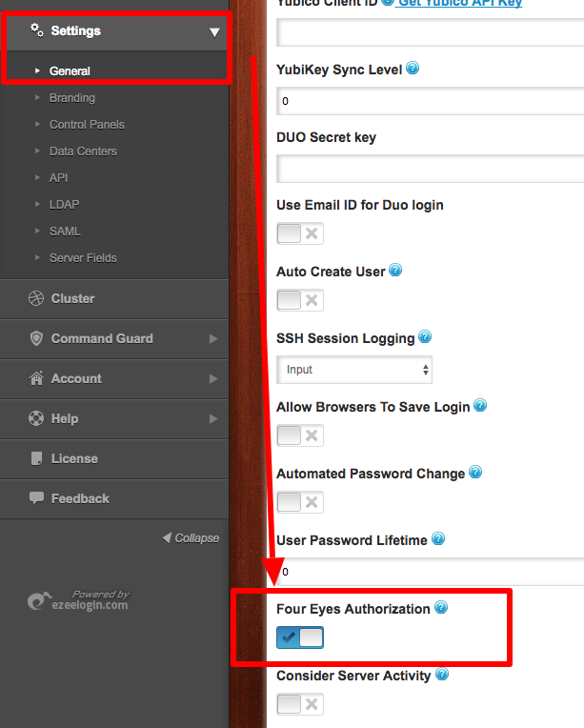This screenshot has width=584, height=728.
Task: Click the Settings gear icon
Action: tap(36, 30)
